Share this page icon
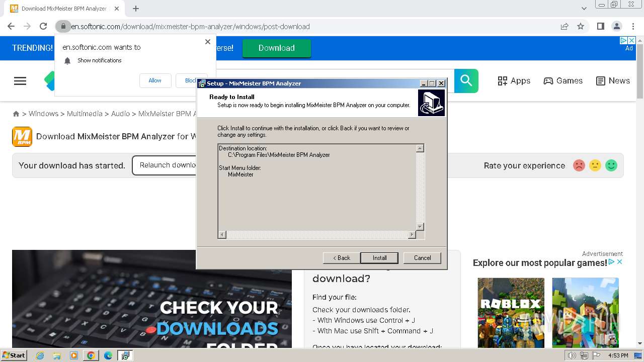The width and height of the screenshot is (644, 362). [x=565, y=26]
